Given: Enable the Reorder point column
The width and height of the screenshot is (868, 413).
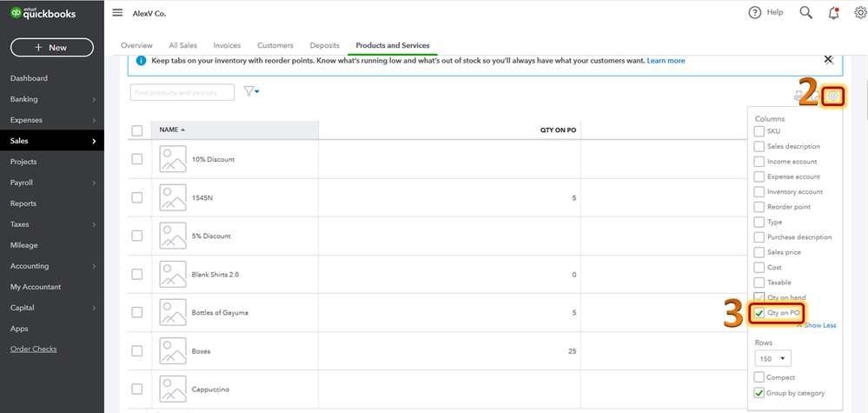Looking at the screenshot, I should pyautogui.click(x=759, y=207).
